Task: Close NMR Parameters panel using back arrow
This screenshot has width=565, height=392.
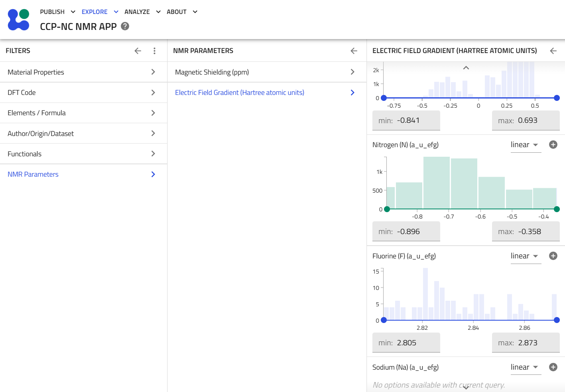Action: pos(354,51)
